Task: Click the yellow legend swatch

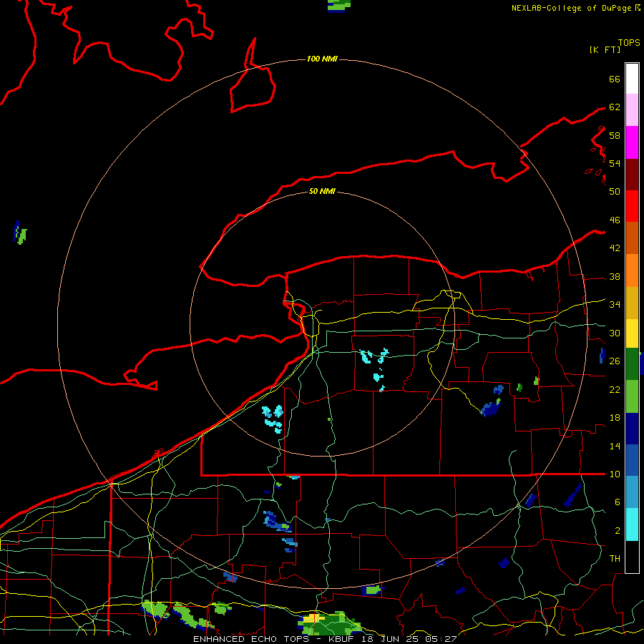Action: tap(632, 333)
